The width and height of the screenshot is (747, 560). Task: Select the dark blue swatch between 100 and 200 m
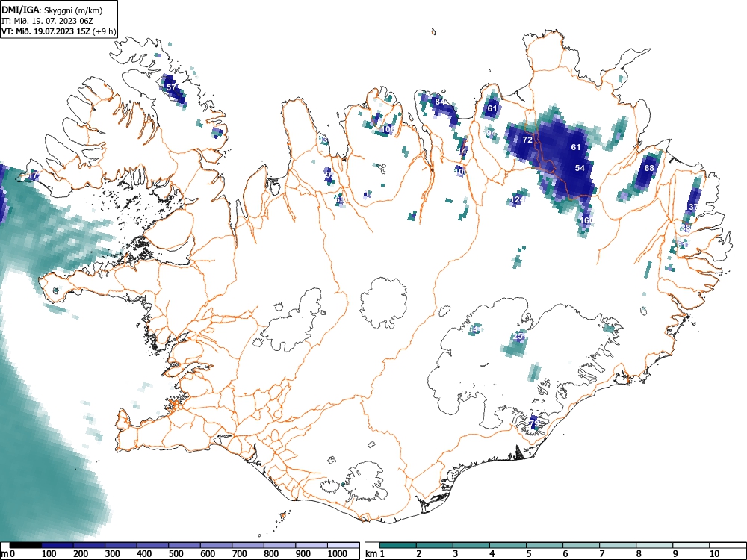[58, 545]
